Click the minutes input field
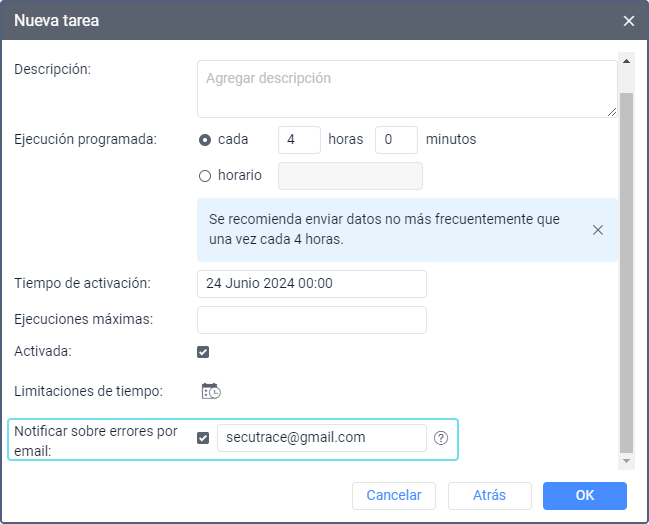 tap(396, 140)
